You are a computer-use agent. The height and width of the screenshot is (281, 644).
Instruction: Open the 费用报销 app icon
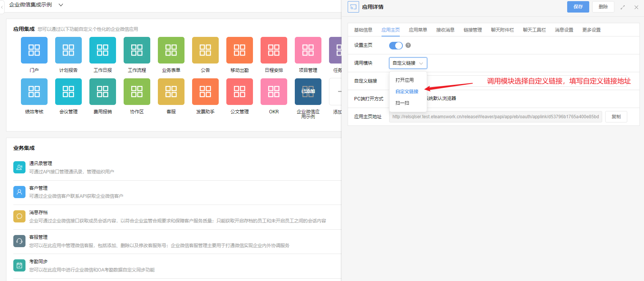coord(103,92)
